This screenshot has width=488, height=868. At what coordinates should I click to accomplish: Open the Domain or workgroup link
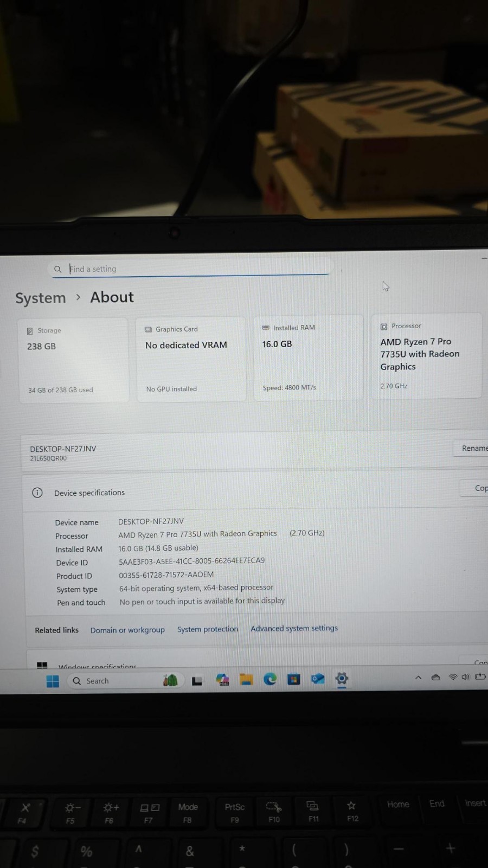tap(127, 630)
